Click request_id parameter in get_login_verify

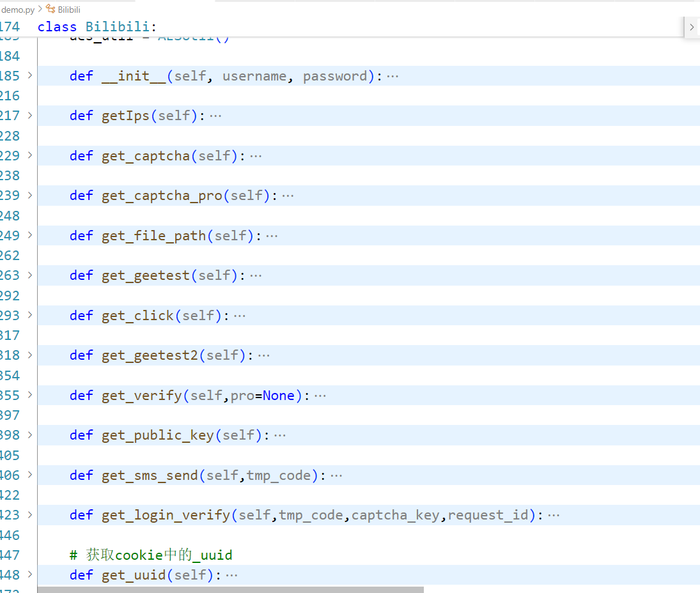point(488,516)
